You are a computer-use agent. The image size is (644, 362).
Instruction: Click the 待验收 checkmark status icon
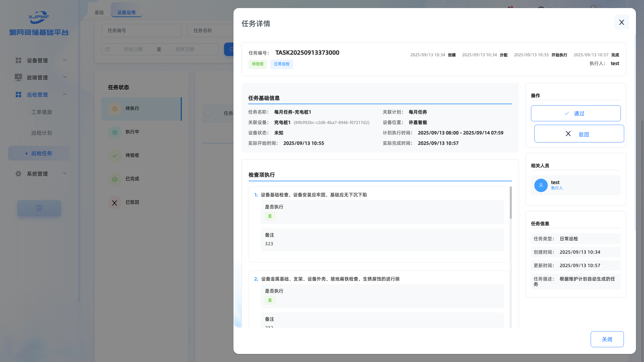(x=114, y=156)
